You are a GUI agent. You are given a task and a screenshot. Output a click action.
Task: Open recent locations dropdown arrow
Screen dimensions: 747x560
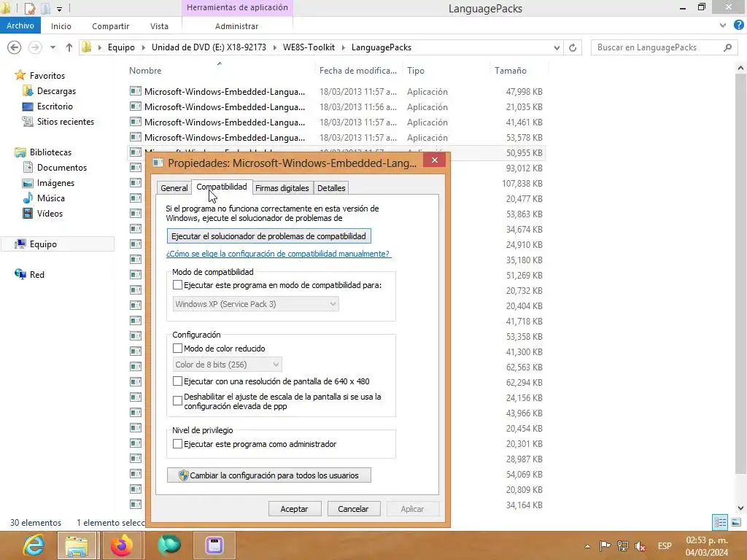click(53, 47)
